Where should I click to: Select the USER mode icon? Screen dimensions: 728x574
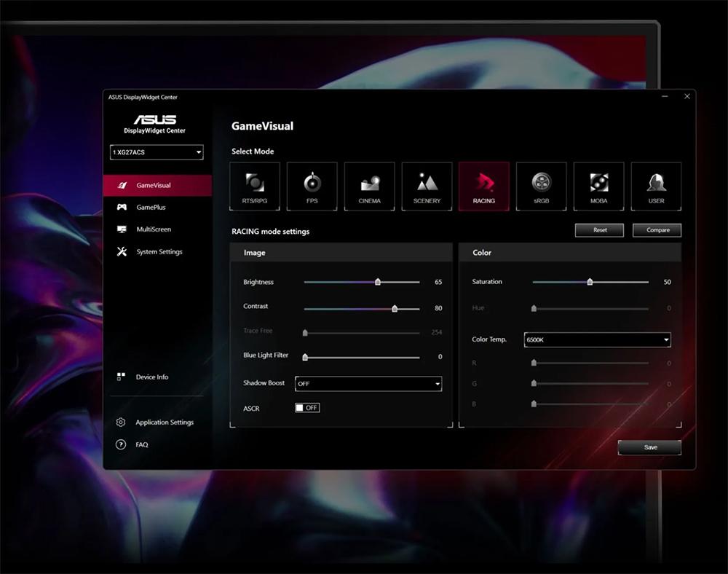(656, 186)
